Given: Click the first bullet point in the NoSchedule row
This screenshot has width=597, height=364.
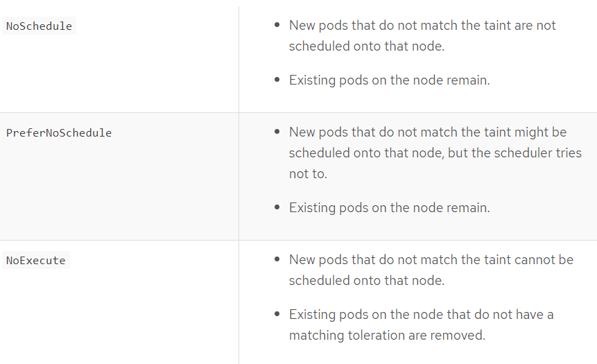Looking at the screenshot, I should coord(277,25).
